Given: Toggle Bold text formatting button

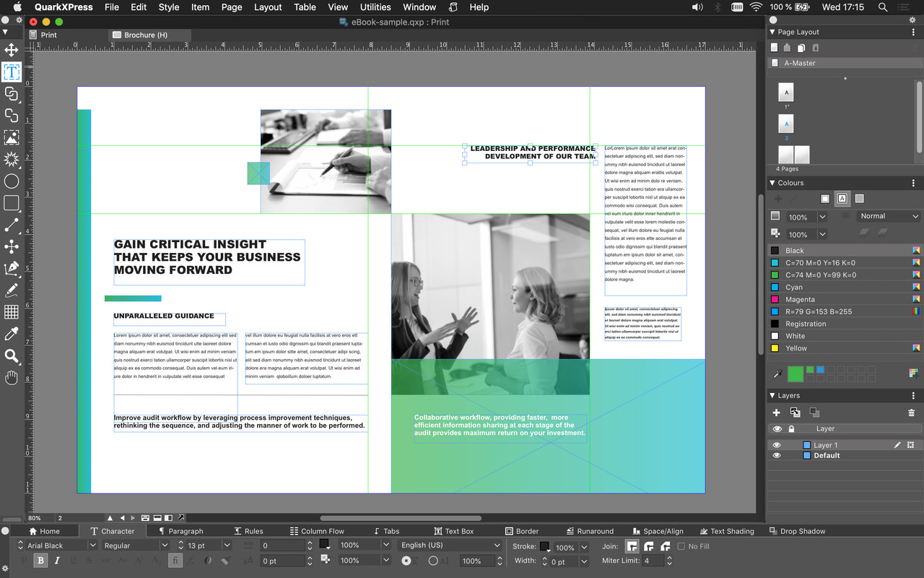Looking at the screenshot, I should 40,561.
